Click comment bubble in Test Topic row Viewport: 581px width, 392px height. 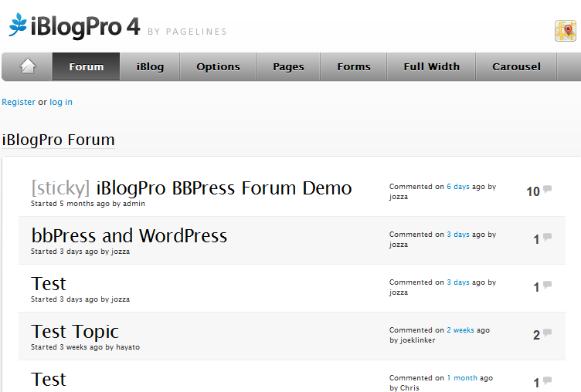[547, 333]
